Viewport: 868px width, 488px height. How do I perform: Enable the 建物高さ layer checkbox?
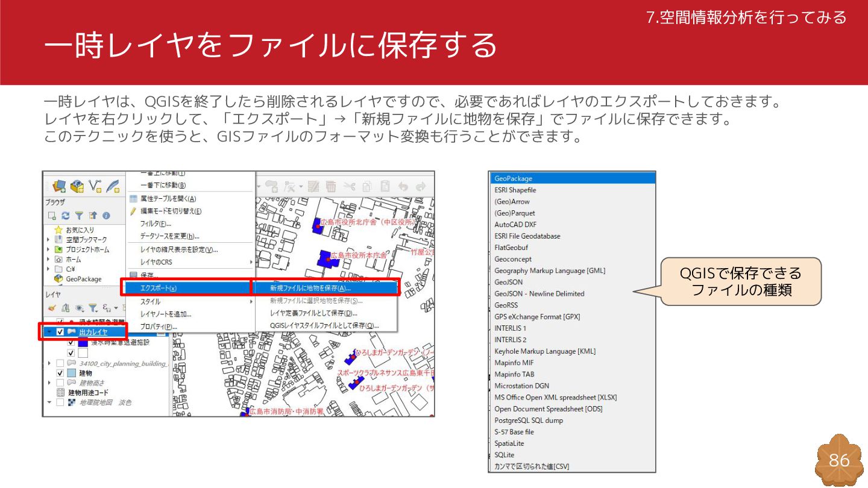(x=60, y=383)
